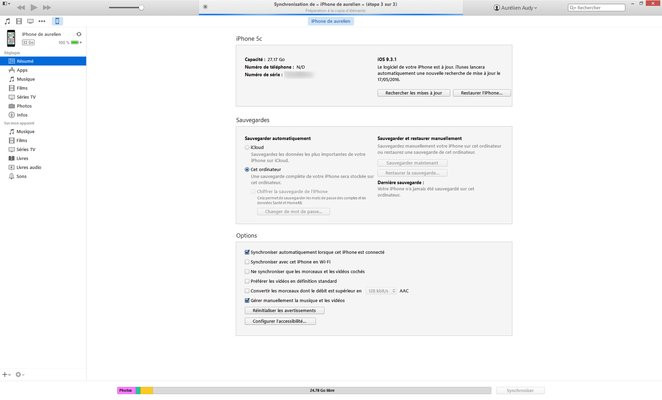
Task: Open the gear actions menu at sidebar bottom
Action: click(x=19, y=374)
